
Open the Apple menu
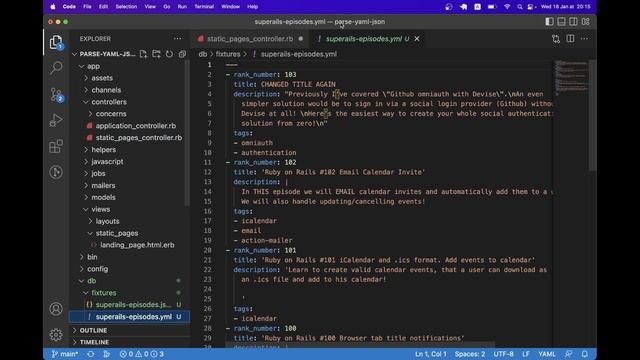[x=53, y=7]
